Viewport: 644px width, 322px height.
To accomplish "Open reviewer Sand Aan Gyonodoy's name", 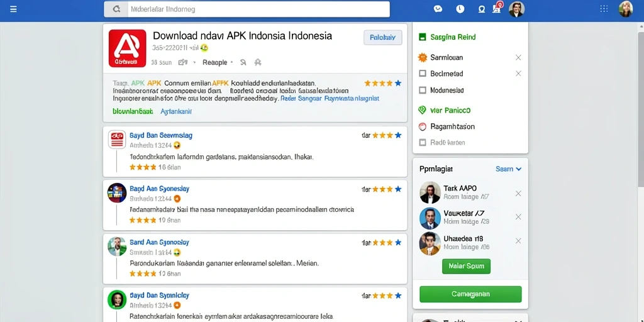I will [x=159, y=242].
